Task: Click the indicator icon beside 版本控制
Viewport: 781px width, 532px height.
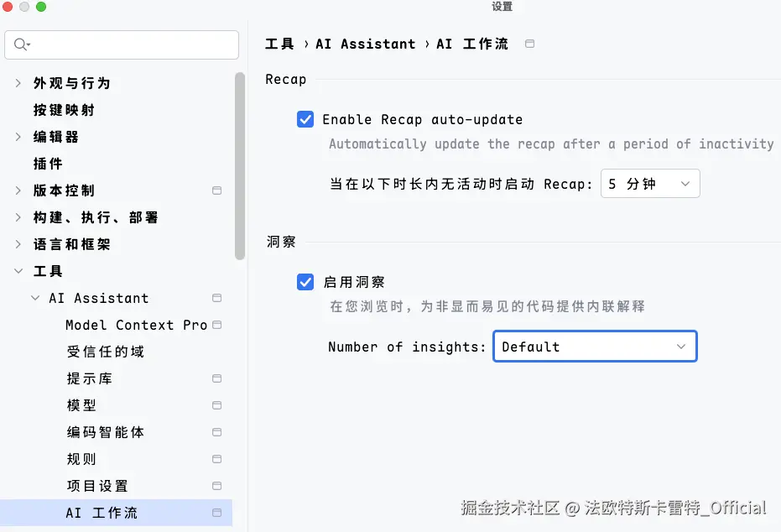Action: point(216,190)
